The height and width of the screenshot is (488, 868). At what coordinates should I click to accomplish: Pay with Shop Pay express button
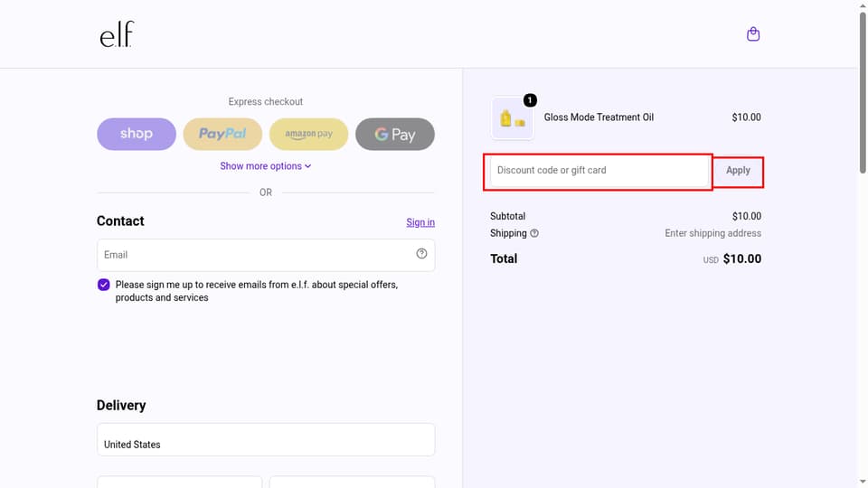pyautogui.click(x=137, y=134)
